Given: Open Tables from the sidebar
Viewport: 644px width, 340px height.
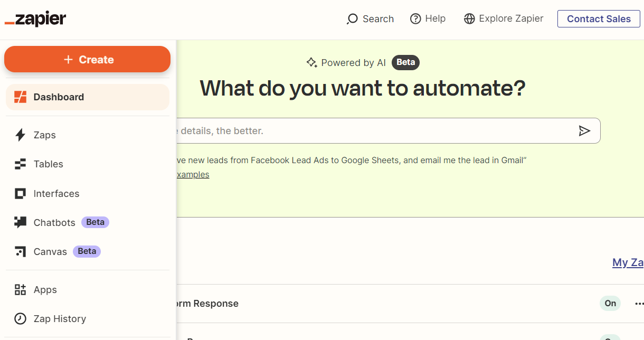Looking at the screenshot, I should pyautogui.click(x=88, y=164).
